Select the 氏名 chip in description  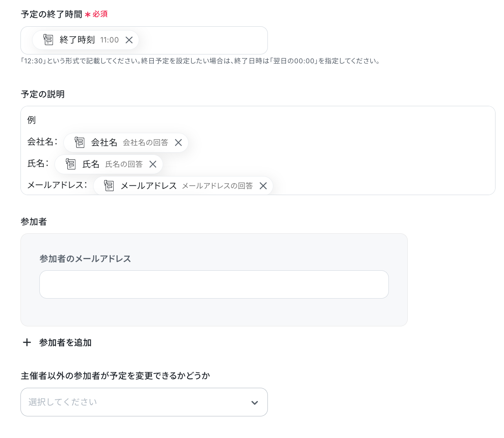point(109,164)
